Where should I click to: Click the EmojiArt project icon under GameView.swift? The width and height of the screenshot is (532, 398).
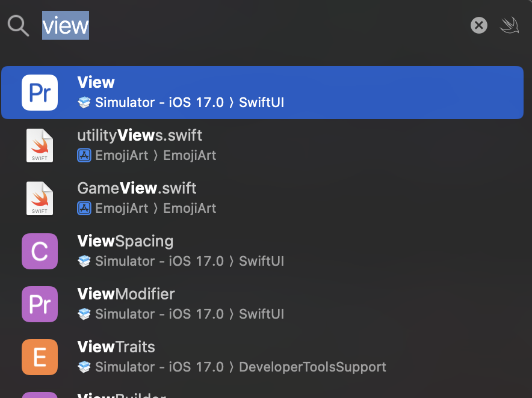click(84, 209)
